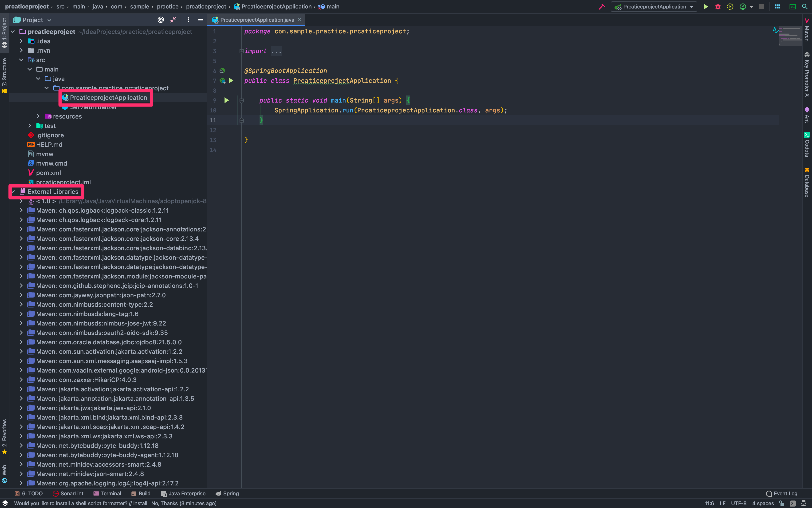
Task: Collapse all in the Project panel
Action: pyautogui.click(x=173, y=20)
